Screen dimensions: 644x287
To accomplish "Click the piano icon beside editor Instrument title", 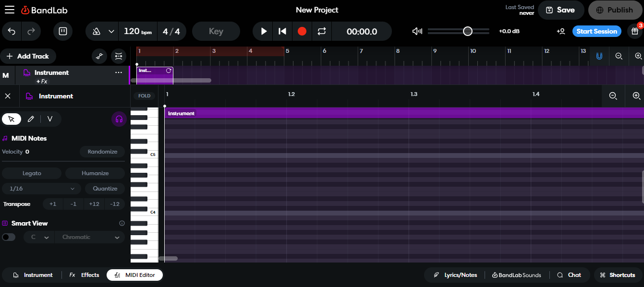I will point(29,96).
